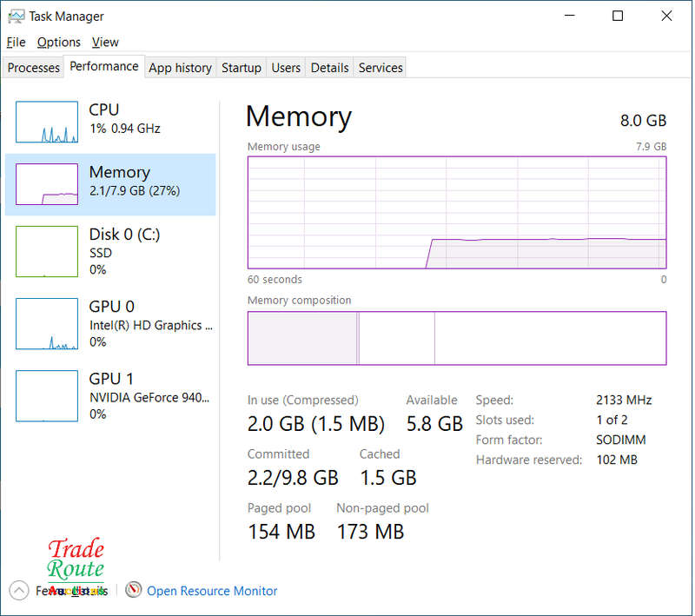Click the 60 seconds axis label
695x616 pixels.
point(275,279)
